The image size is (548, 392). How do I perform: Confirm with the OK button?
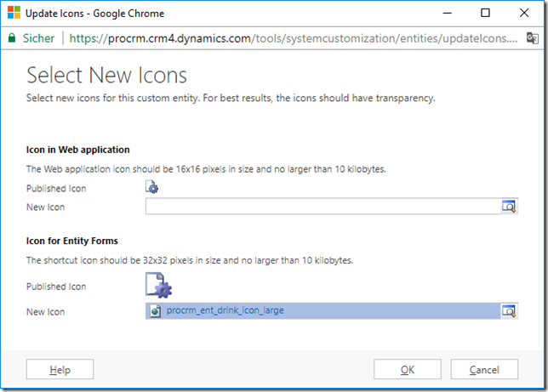[x=408, y=370]
